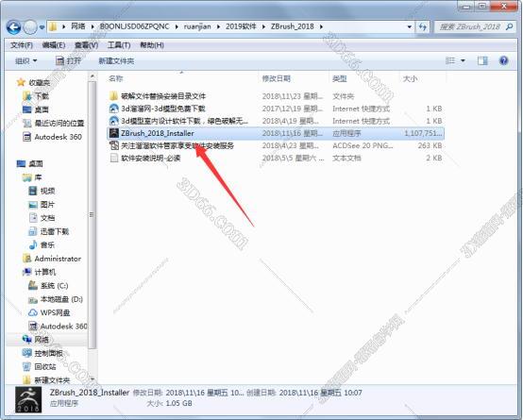This screenshot has height=420, width=523.
Task: Open the 查看(V) menu
Action: pos(86,45)
